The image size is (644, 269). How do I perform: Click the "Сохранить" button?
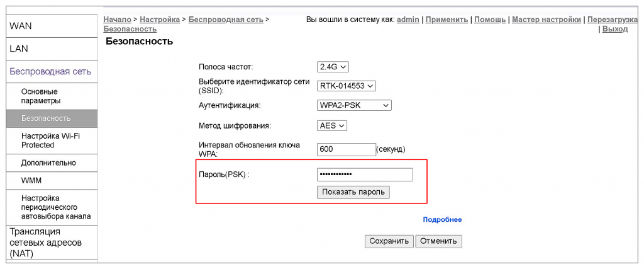pos(389,241)
